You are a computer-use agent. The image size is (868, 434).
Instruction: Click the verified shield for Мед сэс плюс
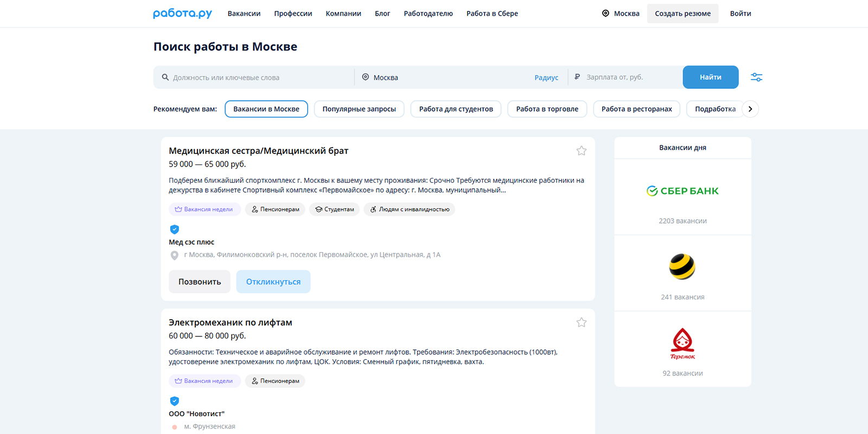pyautogui.click(x=175, y=229)
